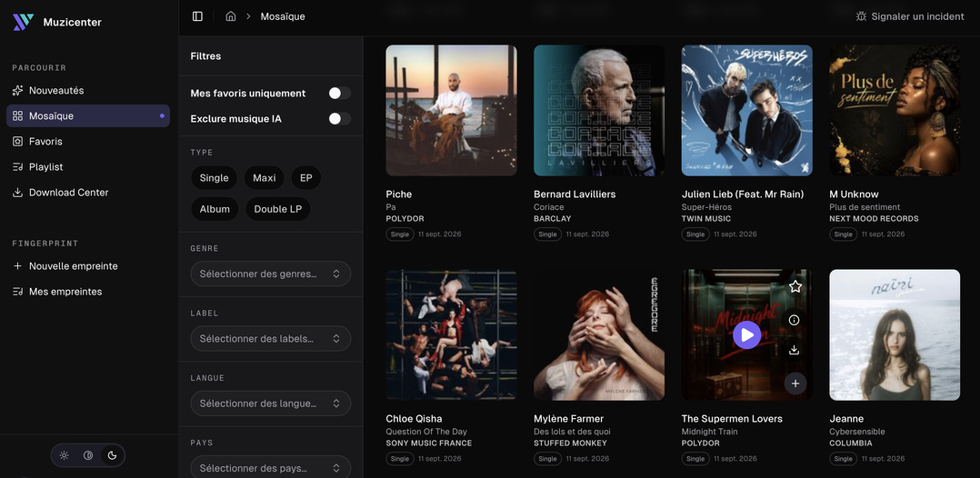The width and height of the screenshot is (980, 478).
Task: Open the M Unknow Plus de sentiment cover
Action: 895,110
